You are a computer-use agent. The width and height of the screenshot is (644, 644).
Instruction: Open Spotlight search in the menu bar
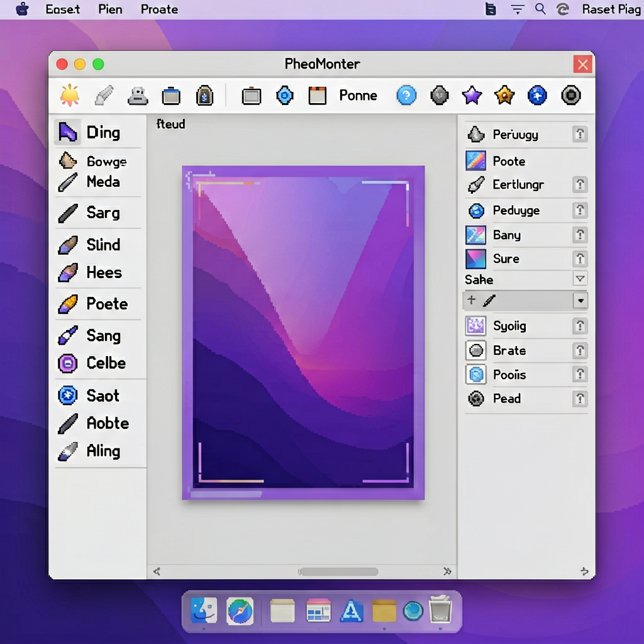pos(540,9)
